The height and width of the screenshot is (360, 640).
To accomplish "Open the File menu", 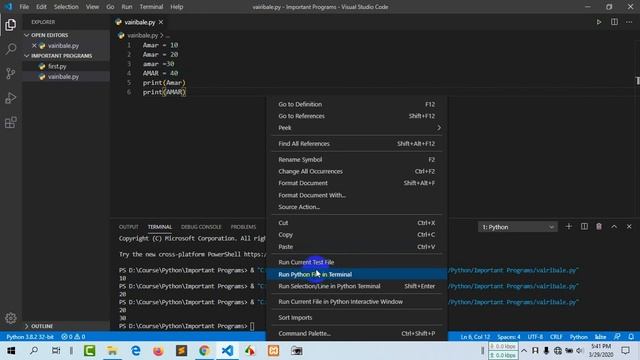I will tap(24, 7).
